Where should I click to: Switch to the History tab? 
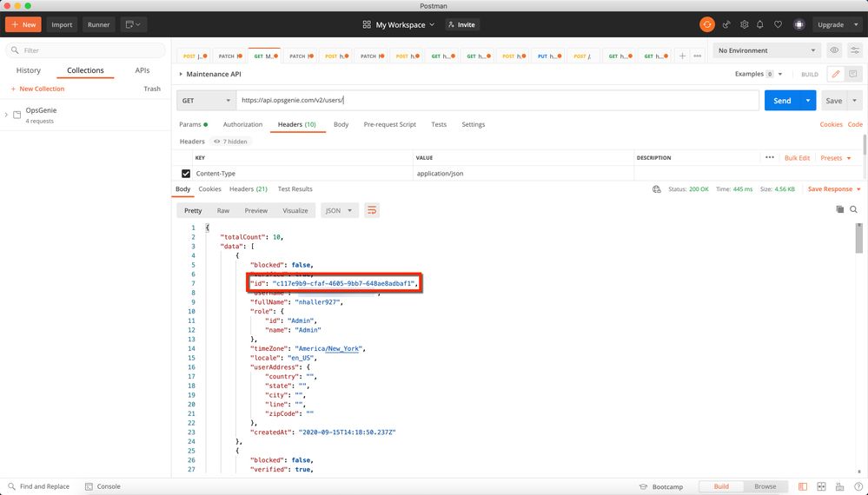[28, 70]
